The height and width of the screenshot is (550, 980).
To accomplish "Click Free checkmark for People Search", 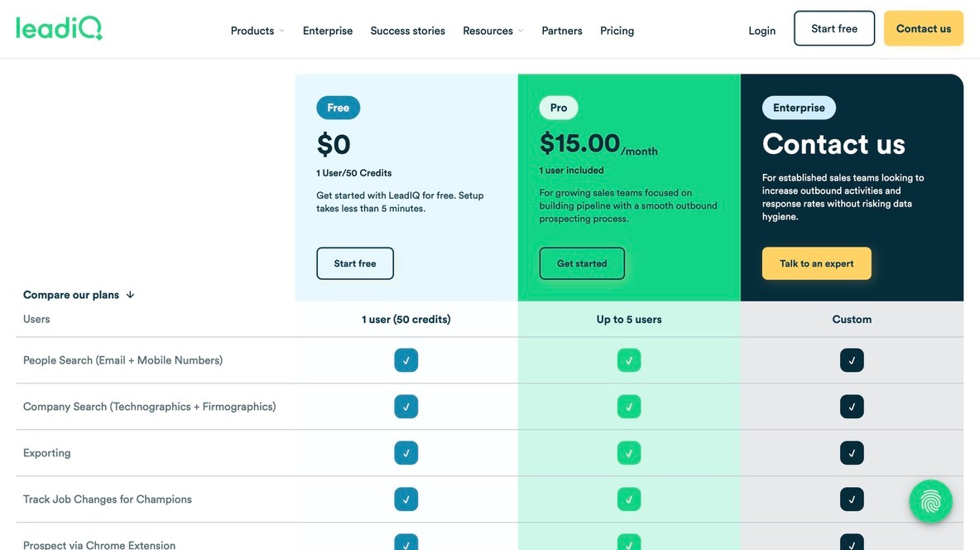I will coord(406,360).
